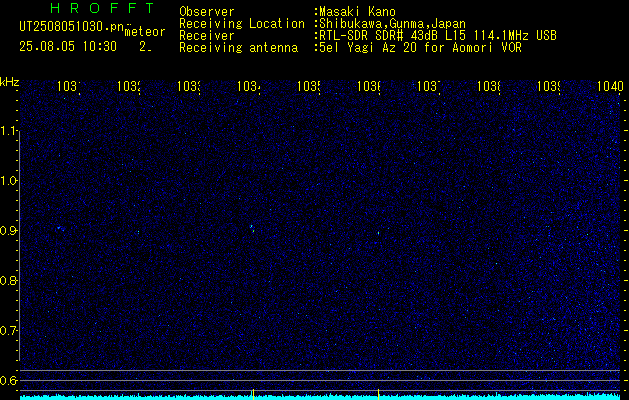Screen dimensions: 629x400
Task: Click the first yellow marker on bottom timeline
Action: tap(253, 394)
